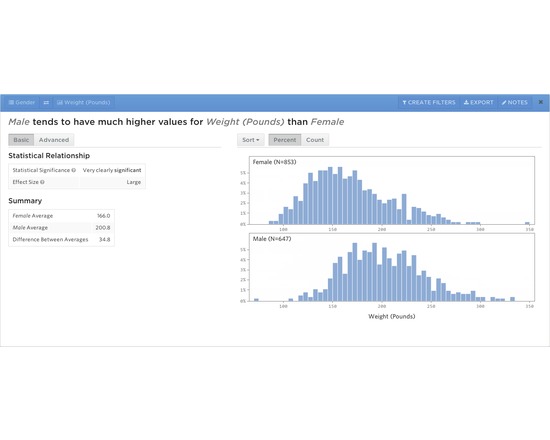Open the Sort dropdown
The image size is (550, 440).
[250, 140]
